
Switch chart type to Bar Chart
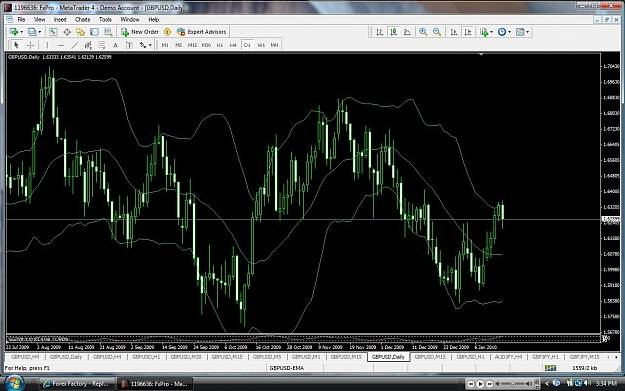point(380,32)
